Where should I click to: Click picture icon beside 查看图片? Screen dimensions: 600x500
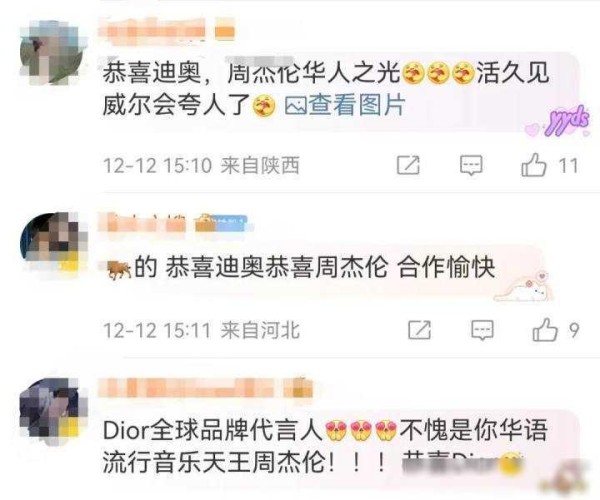(x=295, y=105)
